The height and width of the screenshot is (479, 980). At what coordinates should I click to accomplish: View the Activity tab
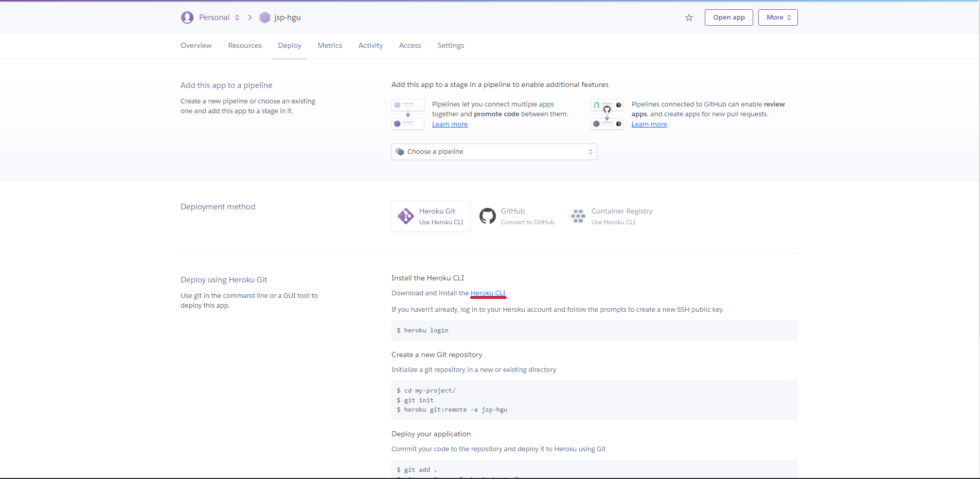(370, 46)
